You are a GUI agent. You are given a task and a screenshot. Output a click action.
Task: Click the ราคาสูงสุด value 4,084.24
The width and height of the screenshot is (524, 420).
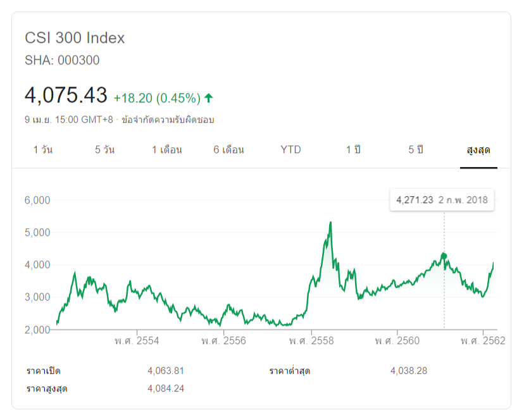click(166, 388)
